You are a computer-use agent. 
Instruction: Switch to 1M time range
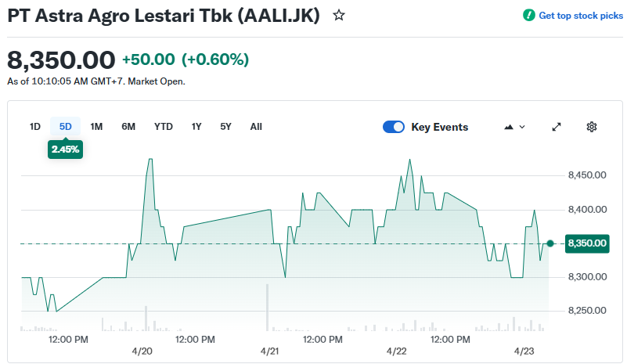[x=96, y=127]
